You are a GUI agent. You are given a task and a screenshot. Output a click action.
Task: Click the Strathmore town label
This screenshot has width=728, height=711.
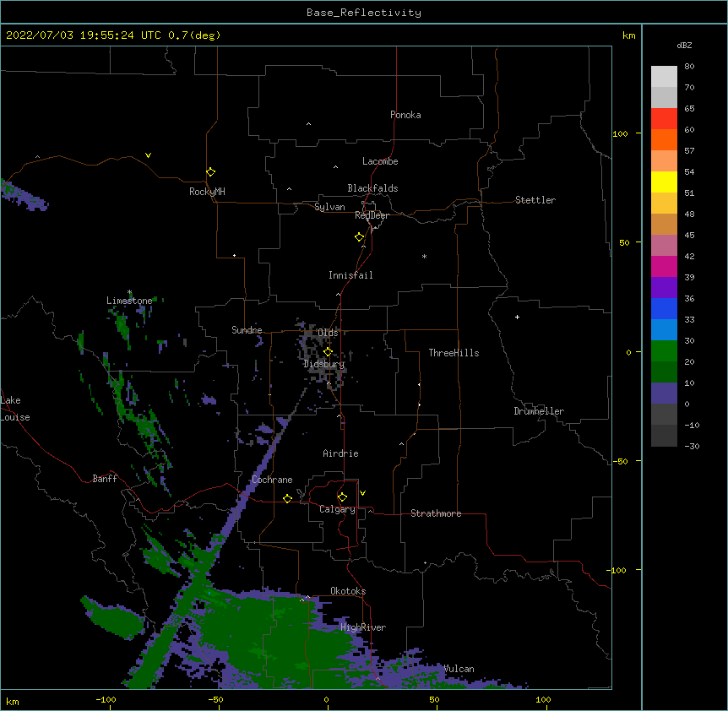(436, 513)
